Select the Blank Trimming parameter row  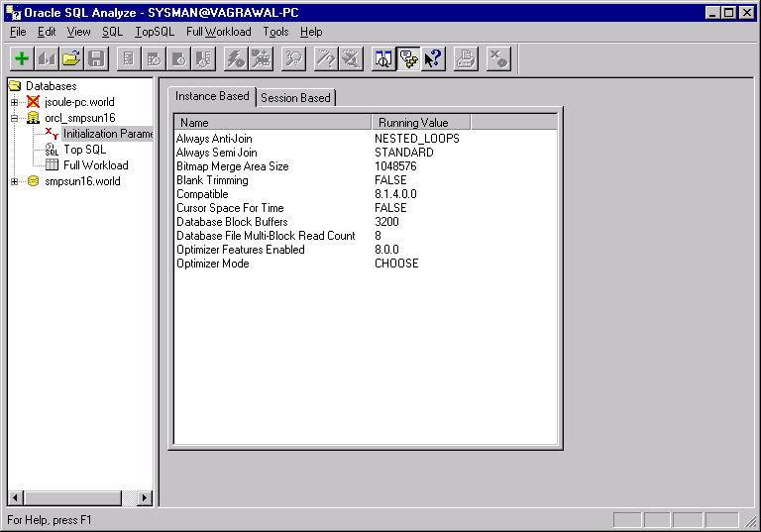(366, 180)
